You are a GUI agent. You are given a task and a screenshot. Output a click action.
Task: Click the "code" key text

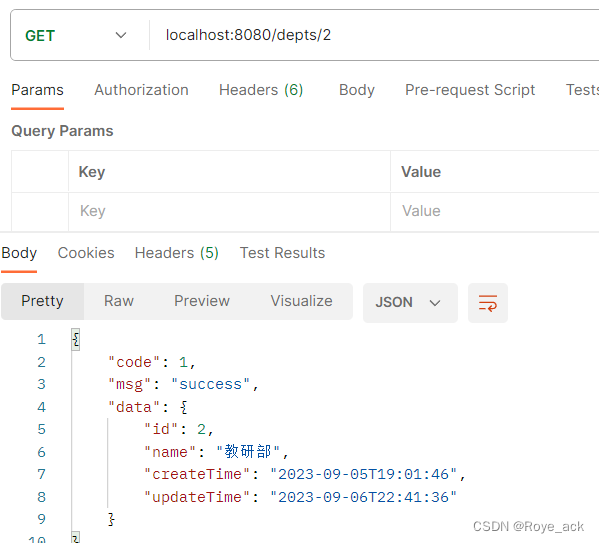(x=134, y=362)
